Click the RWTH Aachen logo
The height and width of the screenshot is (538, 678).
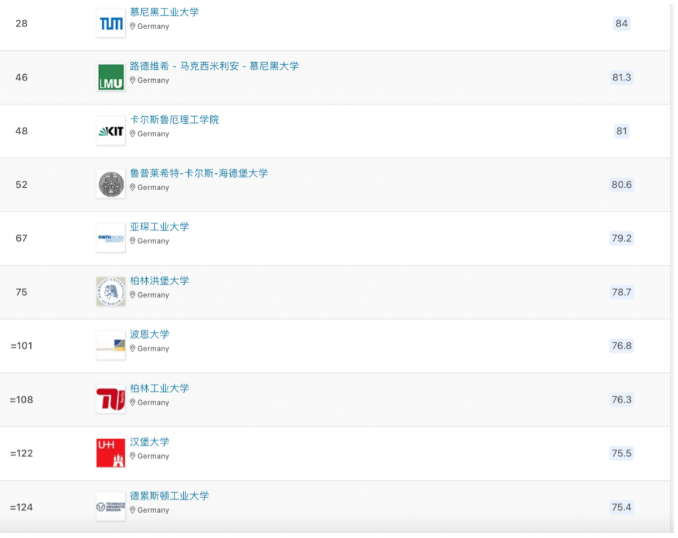coord(111,238)
